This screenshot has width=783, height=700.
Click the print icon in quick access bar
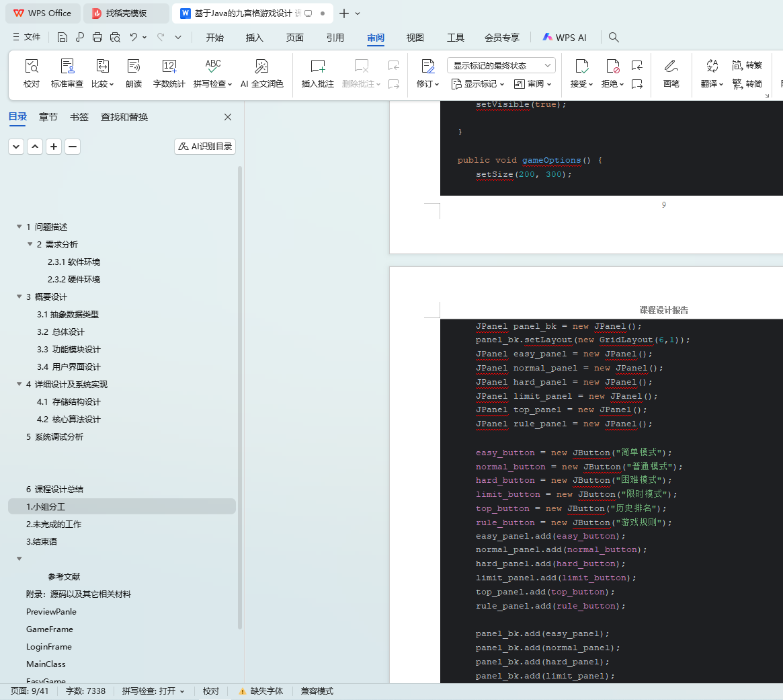tap(97, 37)
